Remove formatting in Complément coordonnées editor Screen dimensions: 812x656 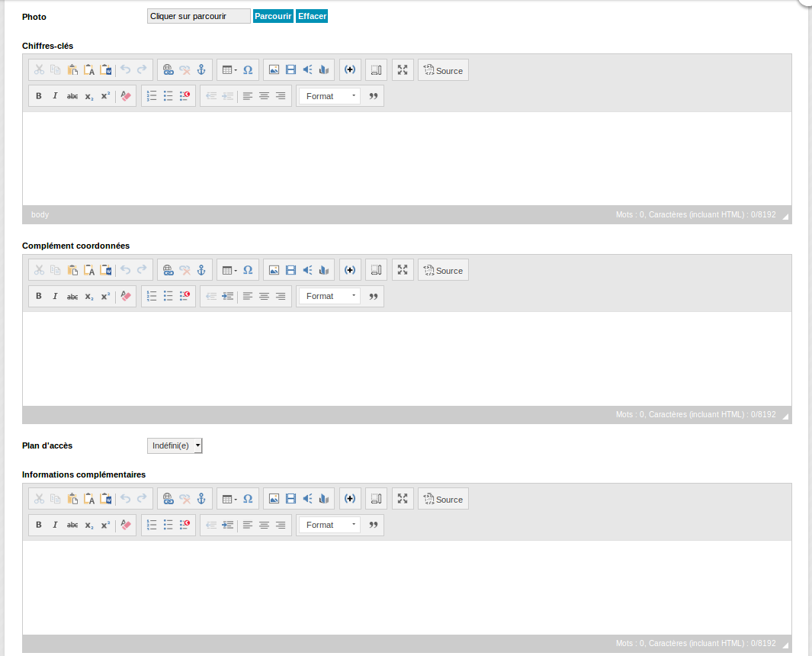(126, 297)
